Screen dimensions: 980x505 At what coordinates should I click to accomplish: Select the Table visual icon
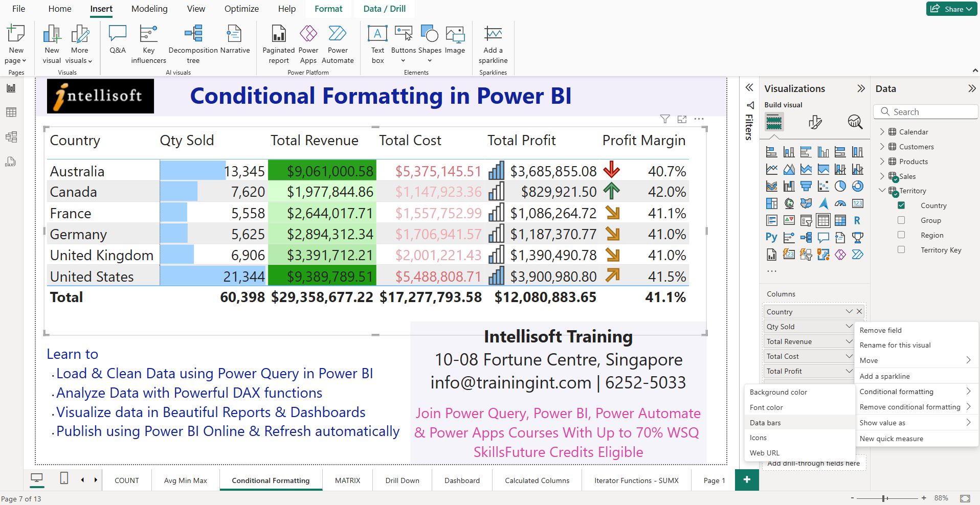click(823, 220)
